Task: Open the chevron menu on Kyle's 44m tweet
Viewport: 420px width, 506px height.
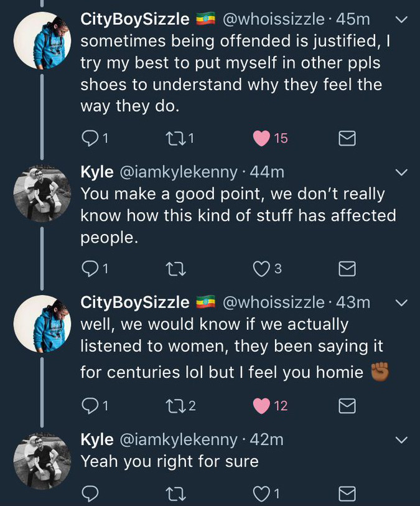Action: pyautogui.click(x=401, y=172)
